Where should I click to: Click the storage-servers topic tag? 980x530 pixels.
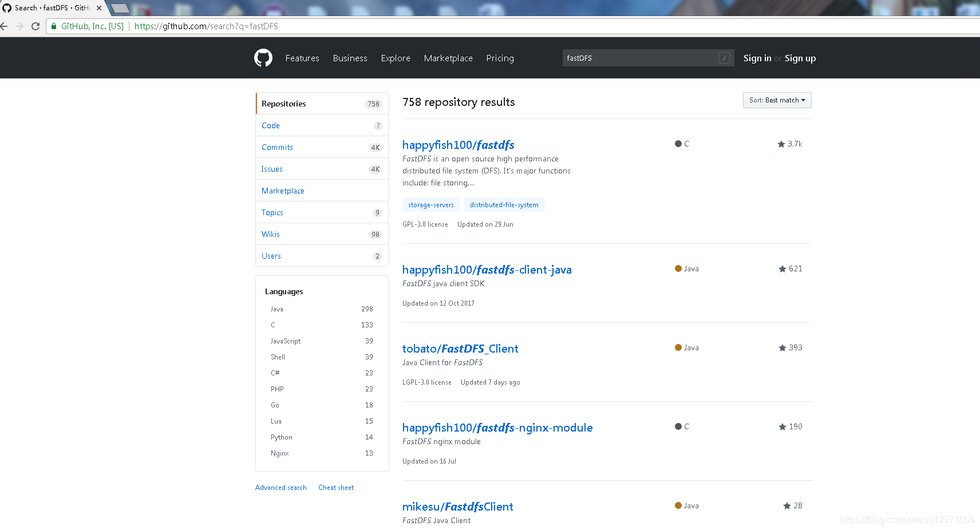pos(431,205)
